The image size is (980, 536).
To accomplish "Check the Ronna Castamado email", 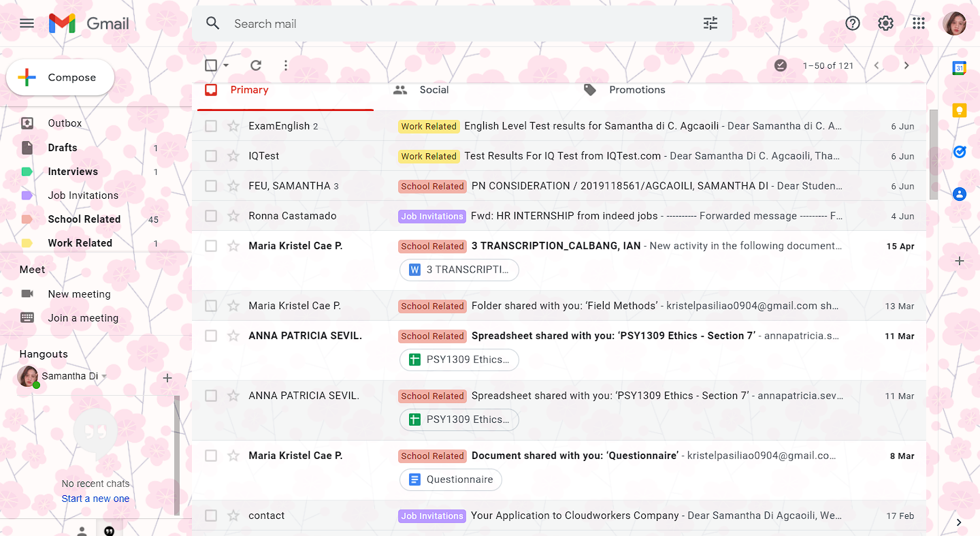I will click(211, 216).
